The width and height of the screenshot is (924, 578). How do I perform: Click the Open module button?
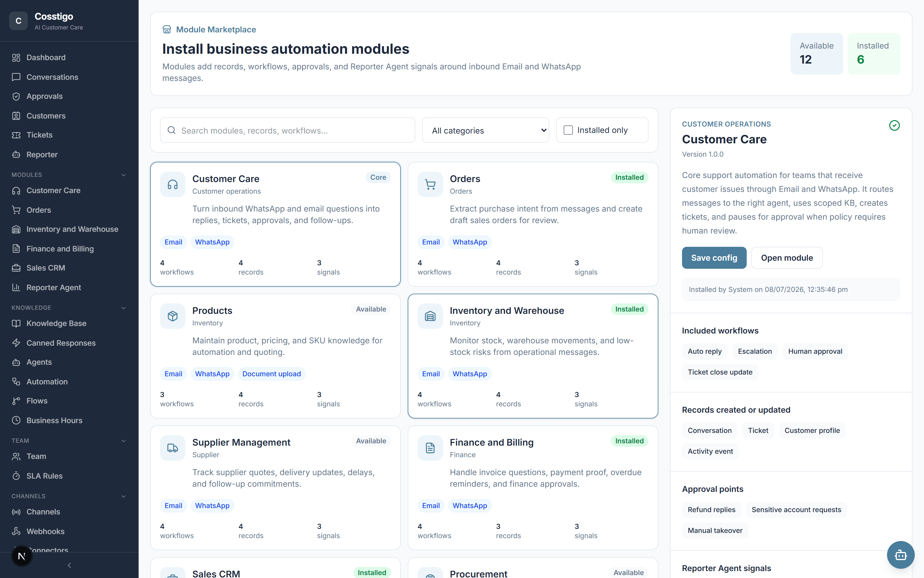[787, 258]
